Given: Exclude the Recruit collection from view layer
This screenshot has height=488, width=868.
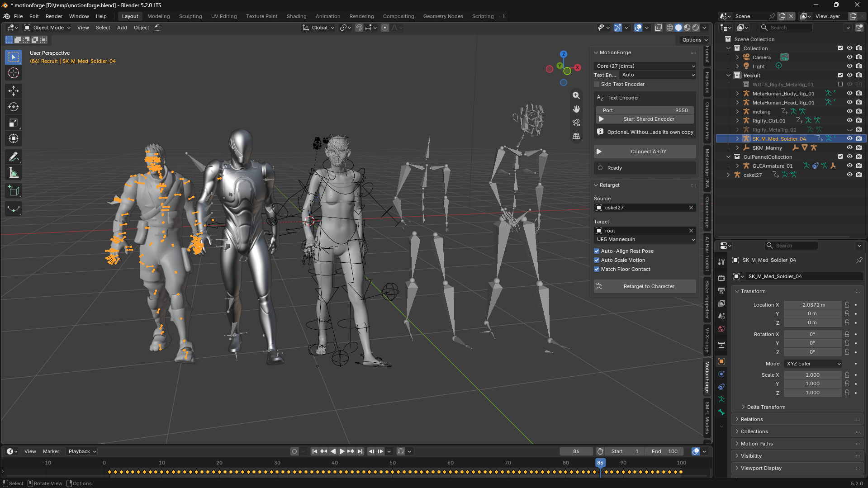Looking at the screenshot, I should tap(840, 76).
